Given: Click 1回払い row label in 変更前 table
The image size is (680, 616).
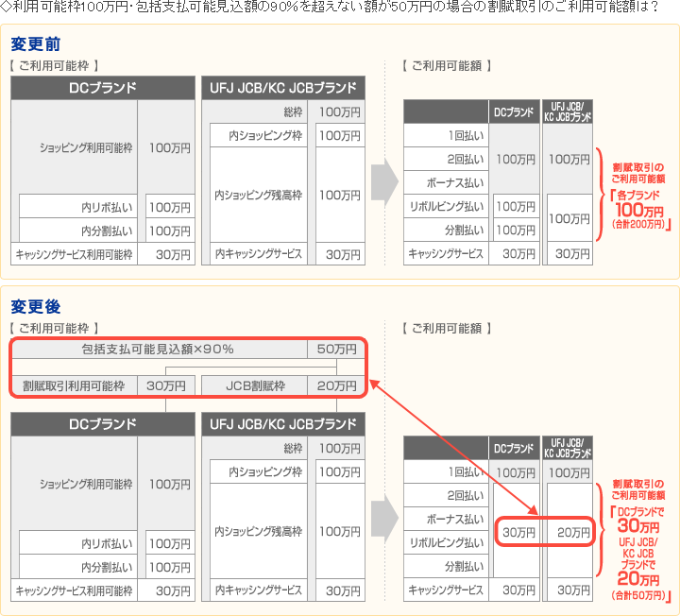Looking at the screenshot, I should tap(462, 134).
